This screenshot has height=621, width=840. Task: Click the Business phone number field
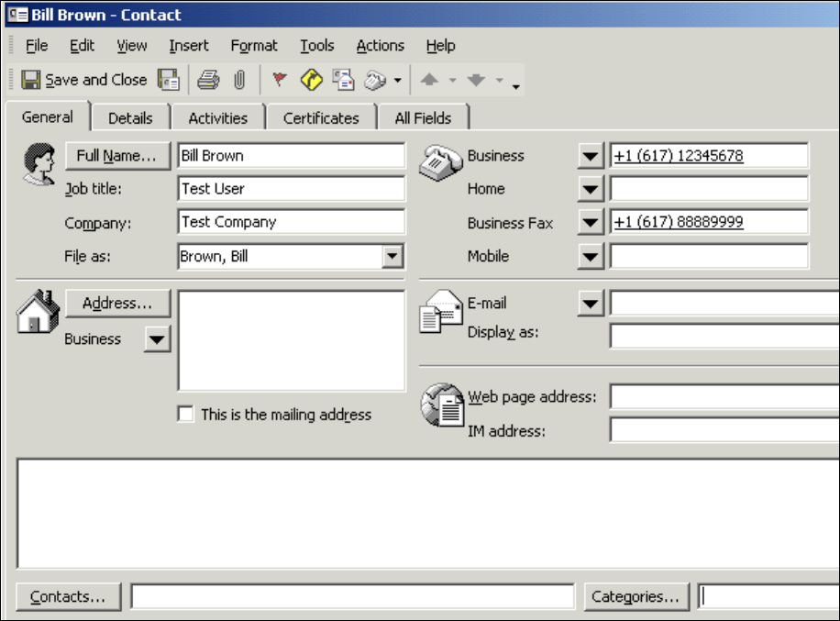(709, 156)
